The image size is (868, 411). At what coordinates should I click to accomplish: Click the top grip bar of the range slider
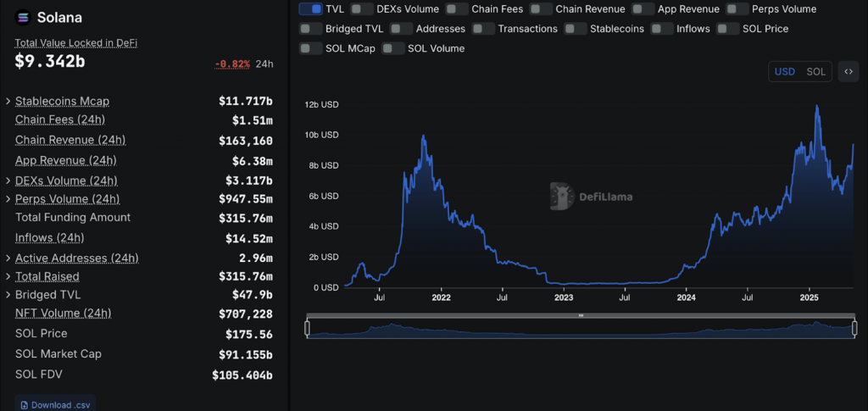(x=581, y=315)
